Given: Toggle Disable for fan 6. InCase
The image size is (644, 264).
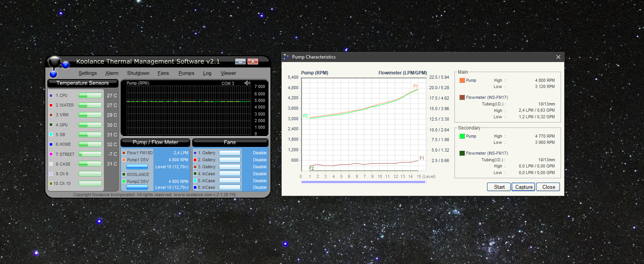Looking at the screenshot, I should pyautogui.click(x=260, y=188).
